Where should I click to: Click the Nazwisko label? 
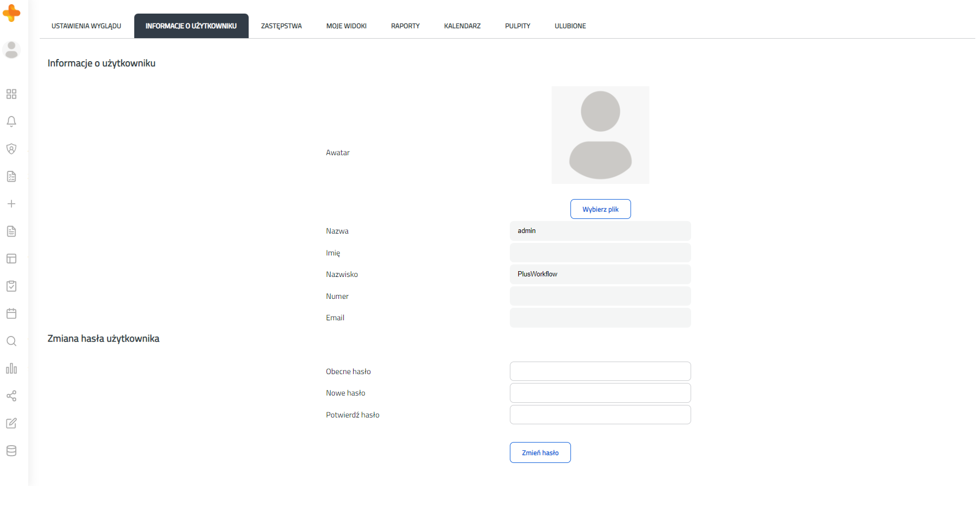[342, 274]
